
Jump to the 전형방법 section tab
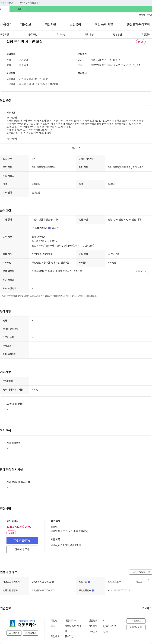pos(117,34)
